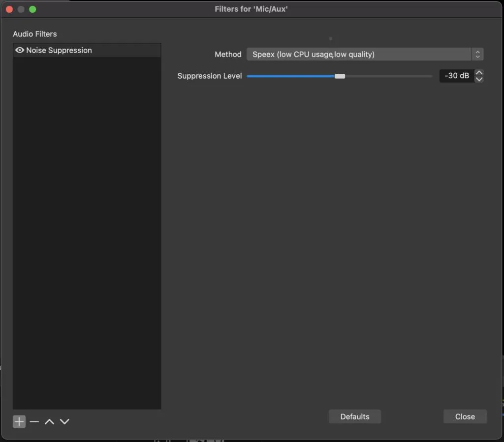Decrease suppression level with down stepper arrow
Screen dimensions: 504x442
click(479, 79)
